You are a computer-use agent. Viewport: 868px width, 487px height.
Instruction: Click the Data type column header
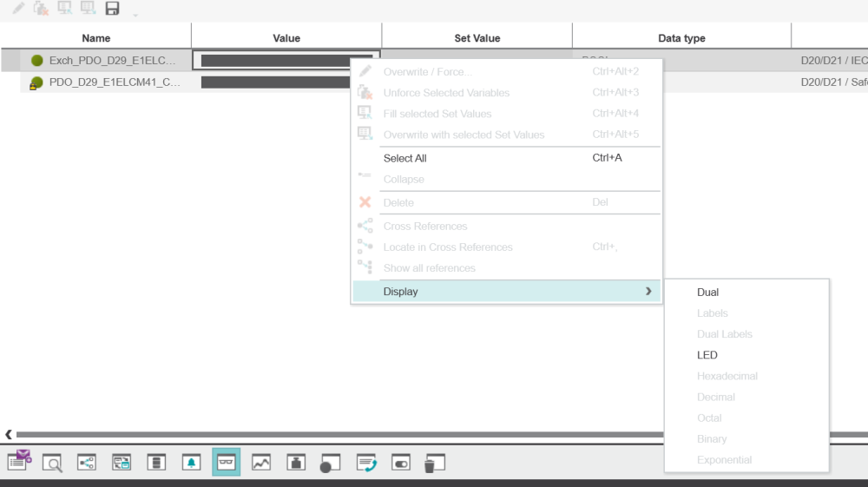pyautogui.click(x=681, y=38)
